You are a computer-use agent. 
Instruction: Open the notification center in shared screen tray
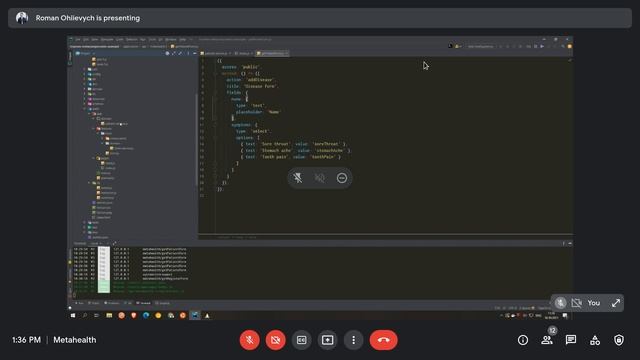565,316
